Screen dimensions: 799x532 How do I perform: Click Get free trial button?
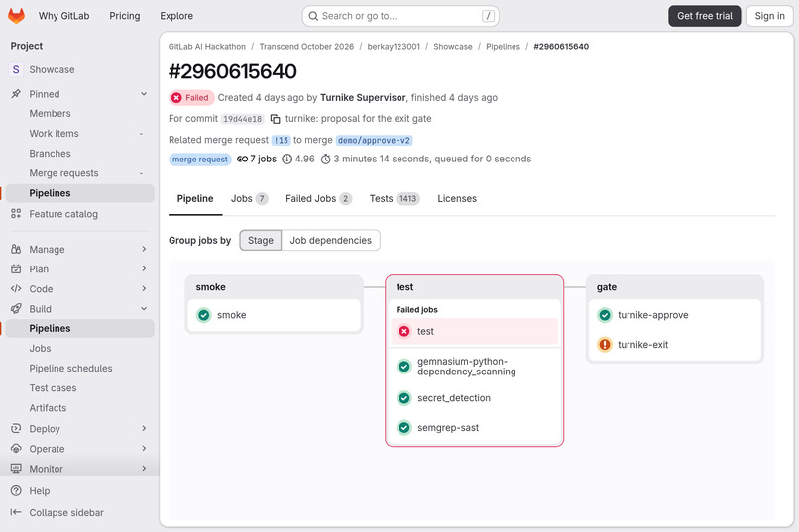(x=705, y=16)
